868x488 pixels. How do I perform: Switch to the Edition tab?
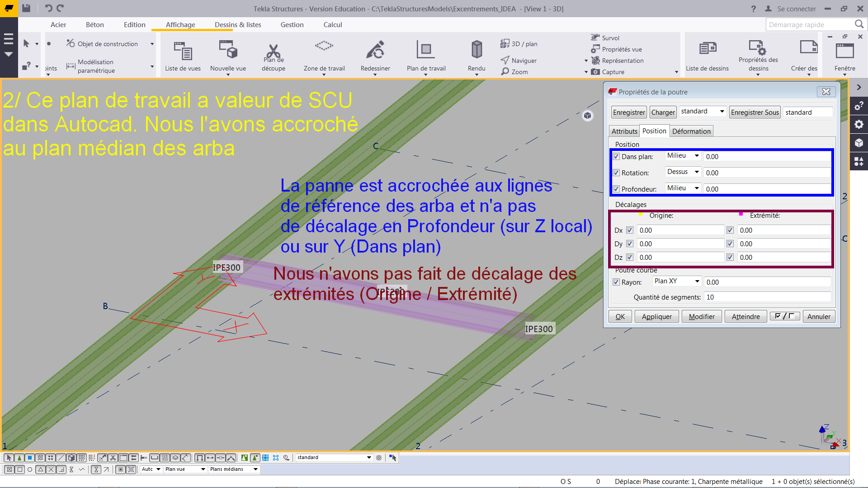[135, 25]
